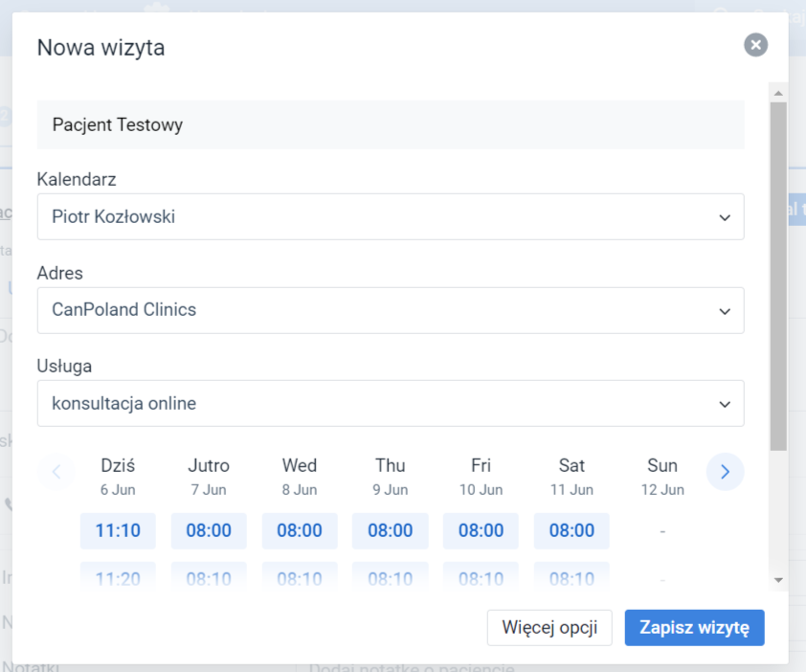The image size is (806, 672).
Task: Click the right arrow to show next week
Action: point(725,472)
